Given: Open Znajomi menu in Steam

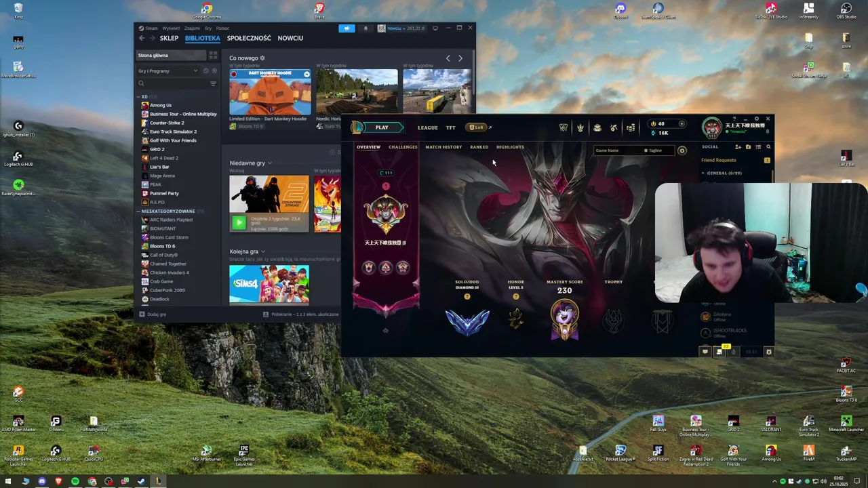Looking at the screenshot, I should coord(192,28).
